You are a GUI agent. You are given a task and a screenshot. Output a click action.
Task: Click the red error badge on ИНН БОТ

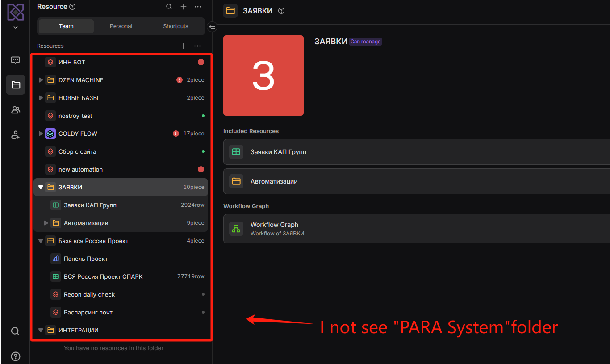(x=201, y=62)
